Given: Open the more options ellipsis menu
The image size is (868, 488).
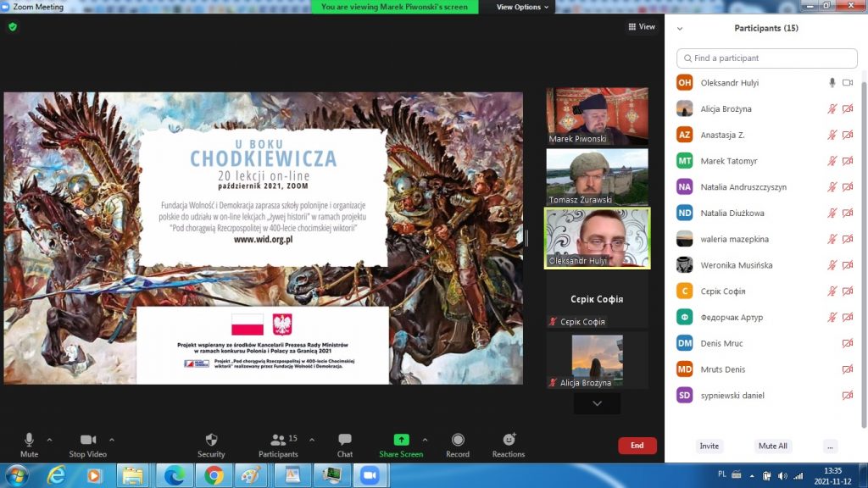Looking at the screenshot, I should pos(830,446).
